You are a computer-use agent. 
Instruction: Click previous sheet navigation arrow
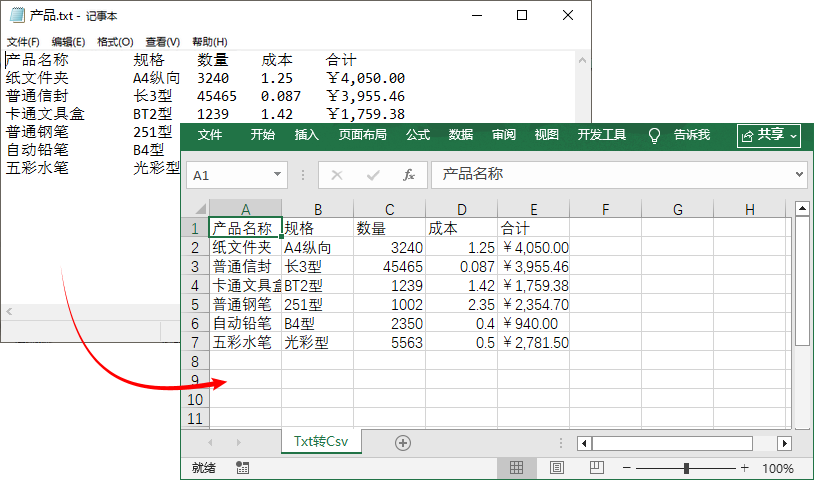point(210,443)
